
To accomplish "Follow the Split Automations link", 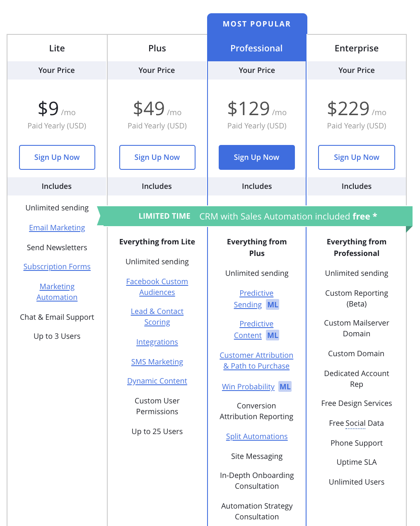I will tap(257, 437).
